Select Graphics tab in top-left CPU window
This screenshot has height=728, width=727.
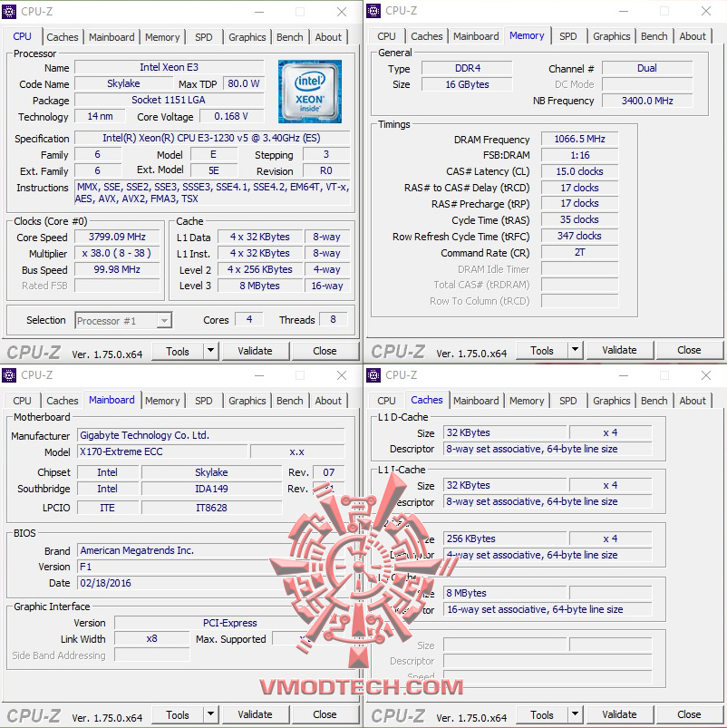tap(247, 37)
